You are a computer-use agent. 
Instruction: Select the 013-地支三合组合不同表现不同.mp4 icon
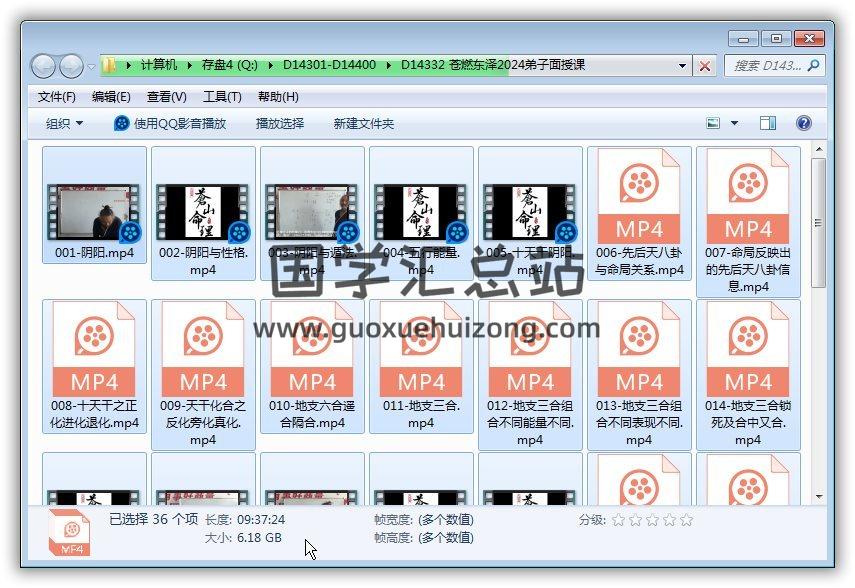(x=639, y=349)
